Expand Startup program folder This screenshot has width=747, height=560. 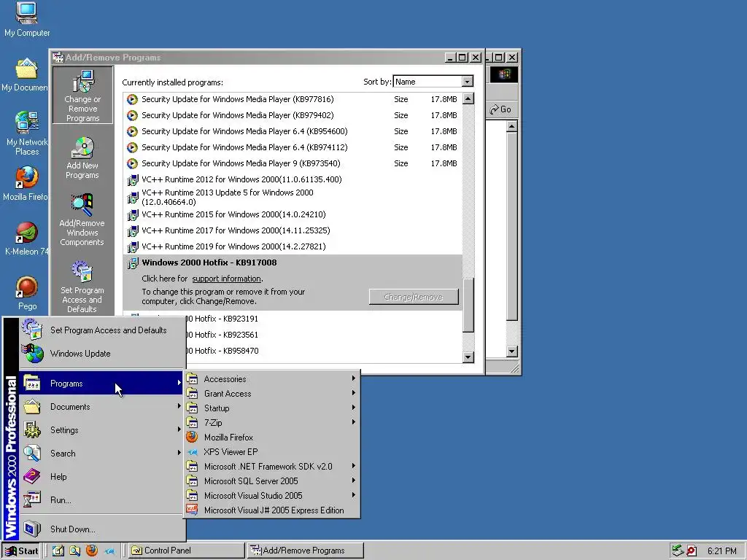[x=271, y=408]
